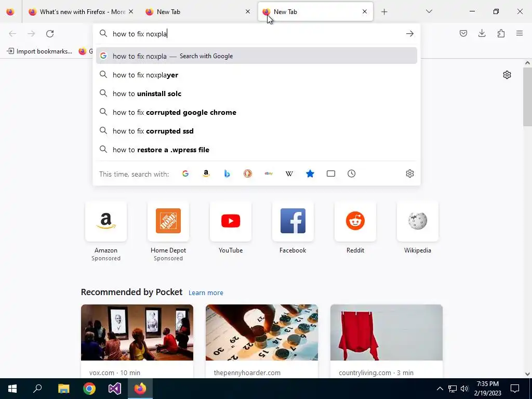Search open tabs using tabs icon

tap(331, 174)
